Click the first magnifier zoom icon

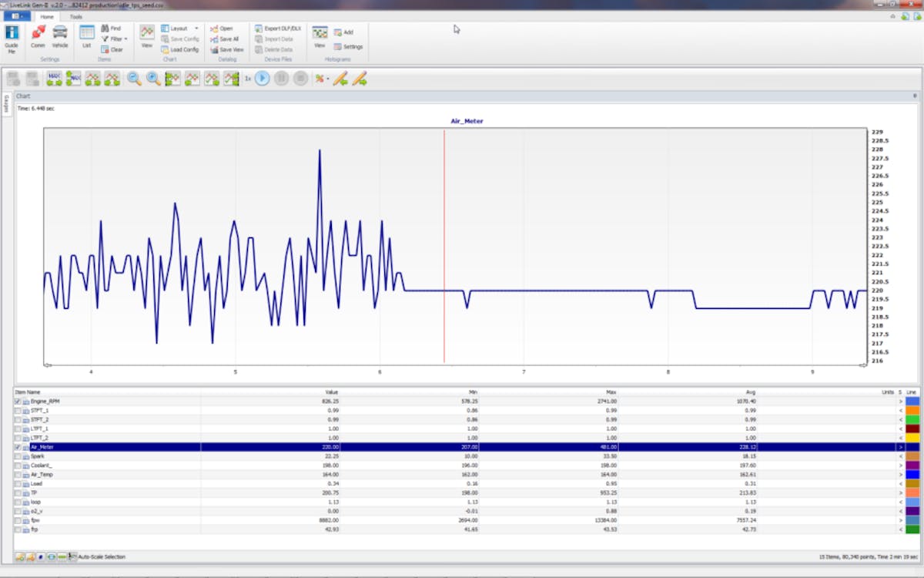pyautogui.click(x=134, y=78)
